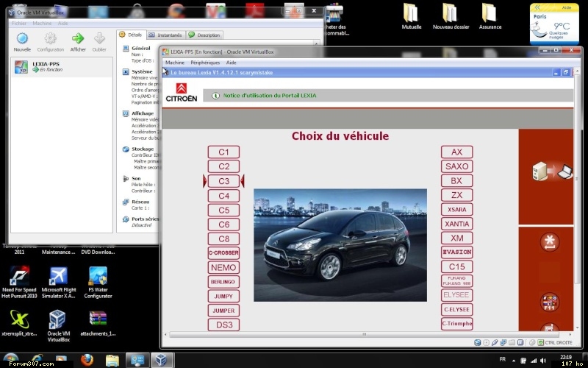
Task: Open the Machine menu of the VM window
Action: (175, 63)
